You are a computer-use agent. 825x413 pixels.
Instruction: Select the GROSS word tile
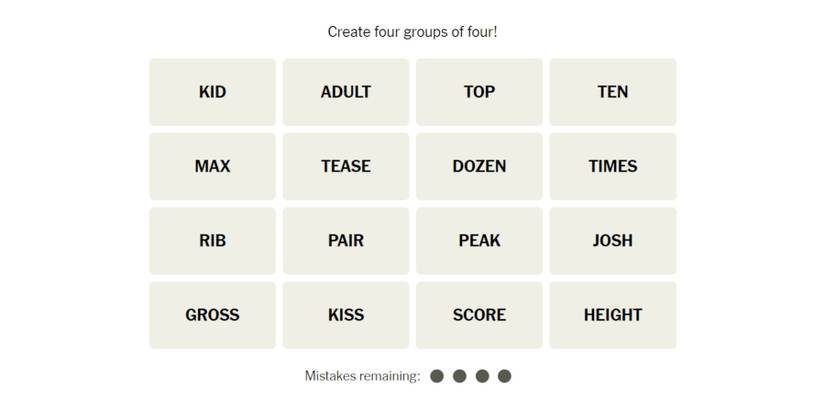coord(212,315)
